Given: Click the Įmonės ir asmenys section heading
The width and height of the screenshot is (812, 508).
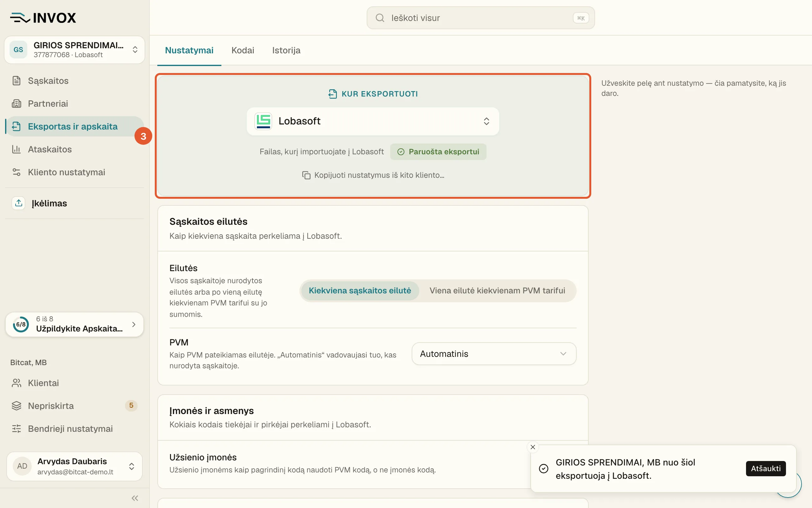Looking at the screenshot, I should click(x=212, y=411).
